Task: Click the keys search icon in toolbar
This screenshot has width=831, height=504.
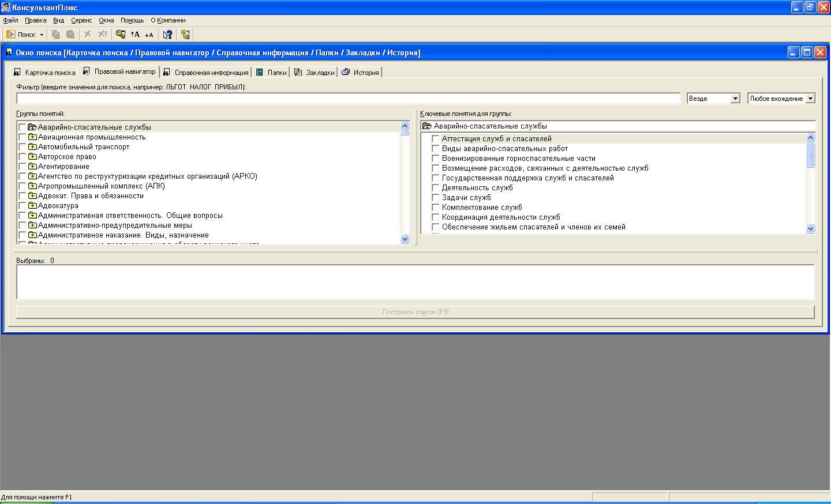Action: 121,35
